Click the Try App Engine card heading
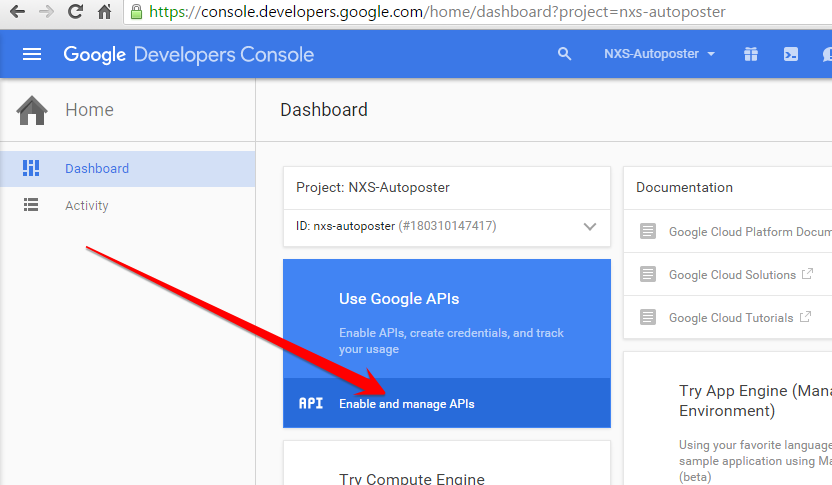This screenshot has height=485, width=832. pyautogui.click(x=755, y=401)
